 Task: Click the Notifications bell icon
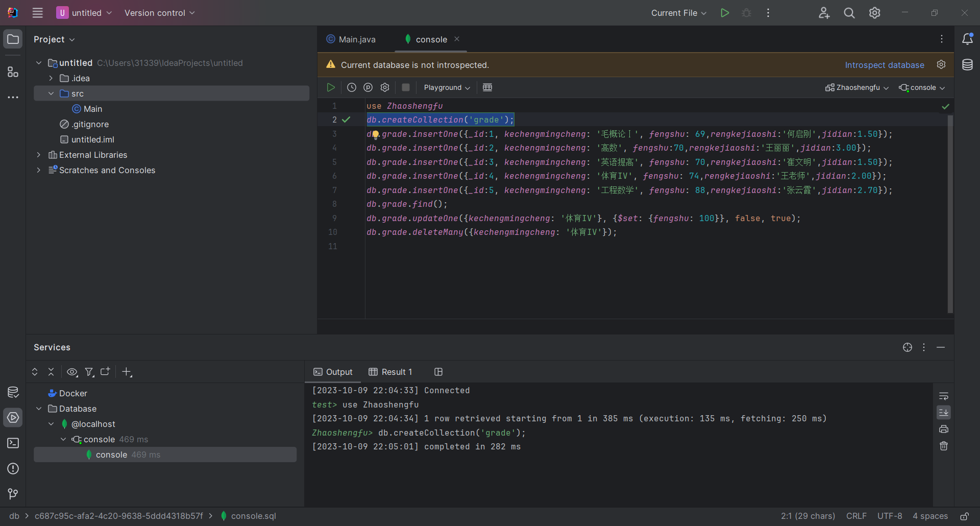pos(967,39)
